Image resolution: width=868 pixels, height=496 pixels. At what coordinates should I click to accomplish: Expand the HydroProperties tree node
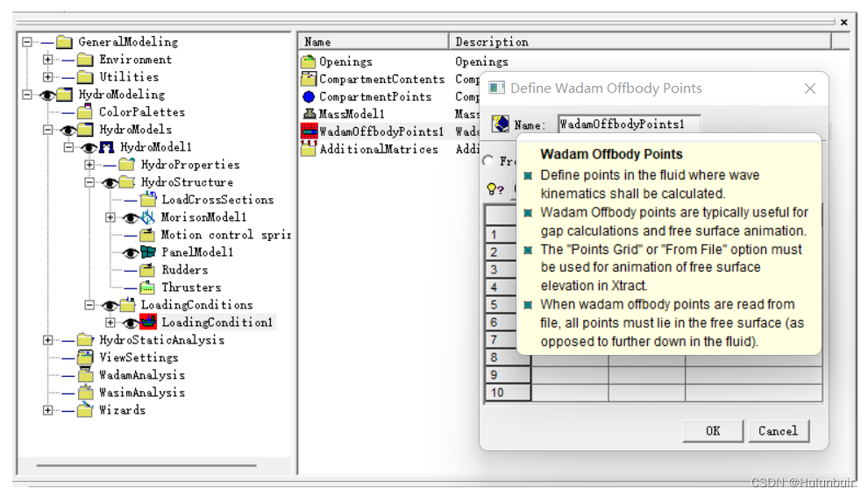pos(89,165)
